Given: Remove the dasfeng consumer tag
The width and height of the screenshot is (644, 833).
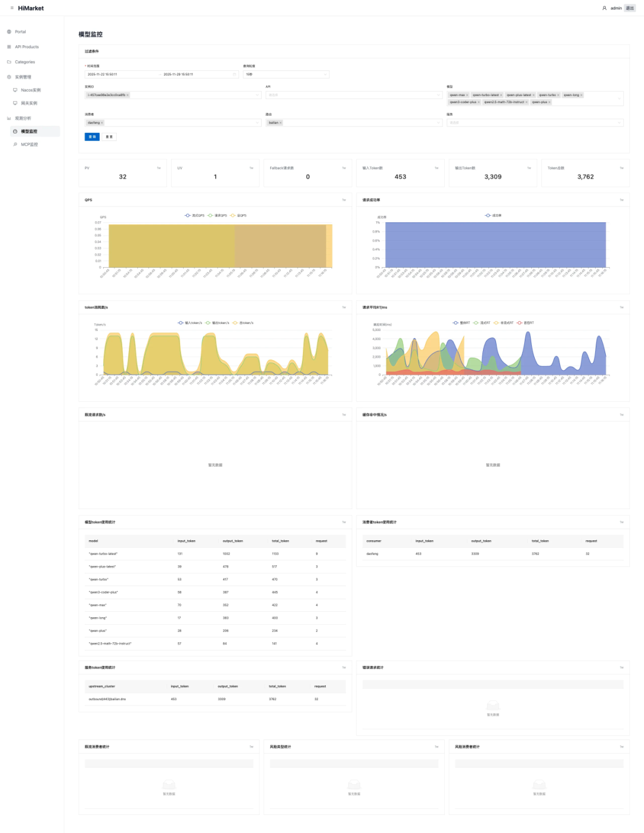Looking at the screenshot, I should 102,123.
